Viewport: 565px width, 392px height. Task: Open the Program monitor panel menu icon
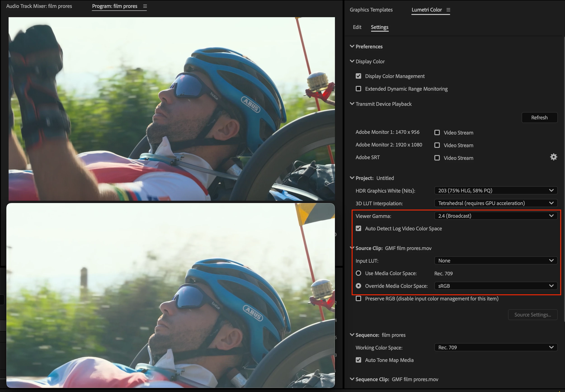(x=145, y=6)
